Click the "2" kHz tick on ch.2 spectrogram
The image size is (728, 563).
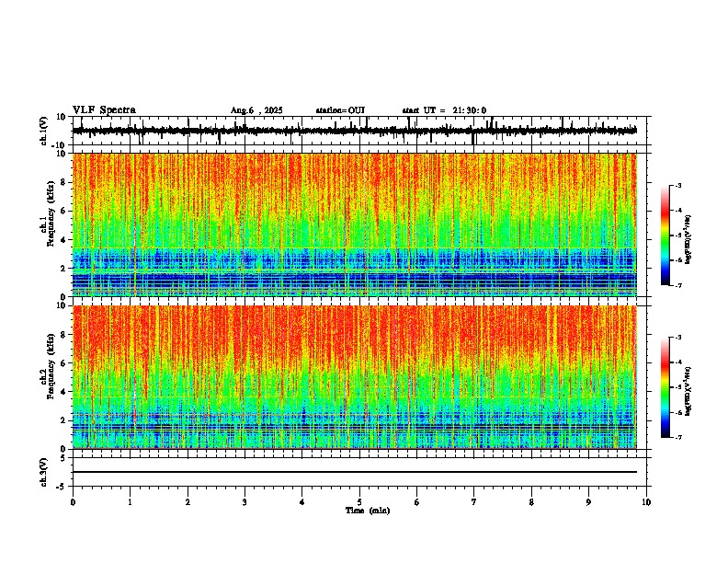pos(63,420)
